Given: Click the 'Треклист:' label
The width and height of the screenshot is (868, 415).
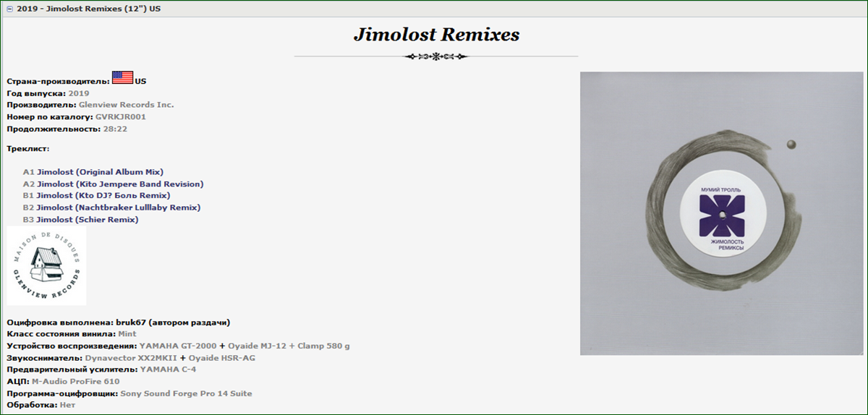Looking at the screenshot, I should pos(27,148).
